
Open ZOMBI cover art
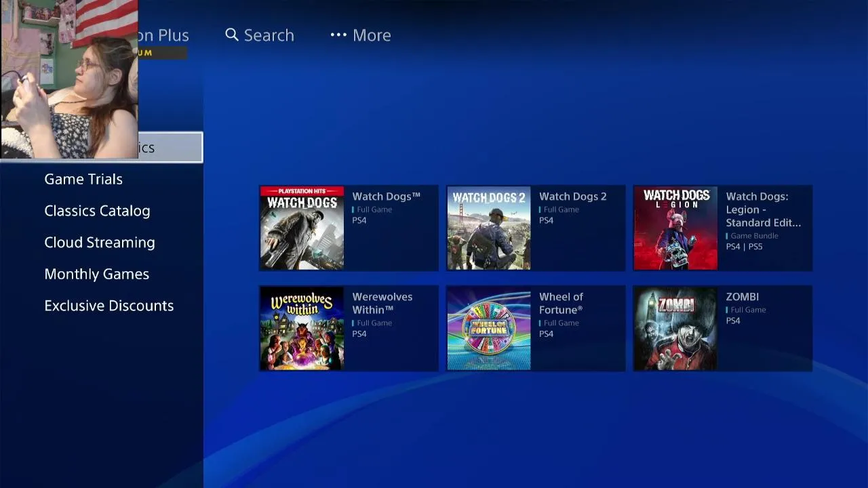(x=675, y=328)
